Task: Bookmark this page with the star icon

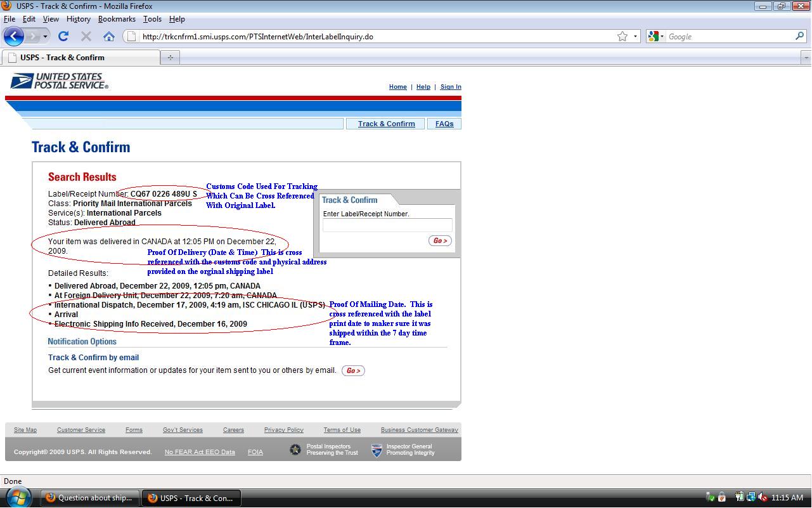Action: [x=622, y=36]
